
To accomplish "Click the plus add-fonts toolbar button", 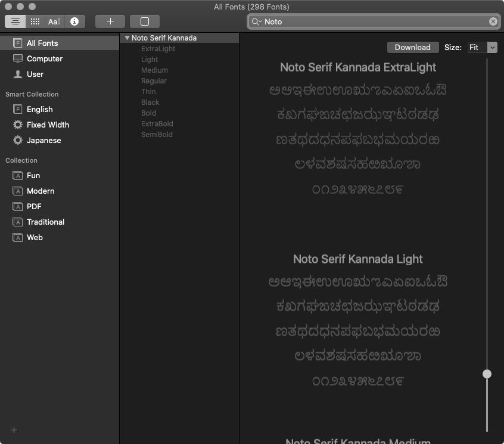I will point(110,21).
